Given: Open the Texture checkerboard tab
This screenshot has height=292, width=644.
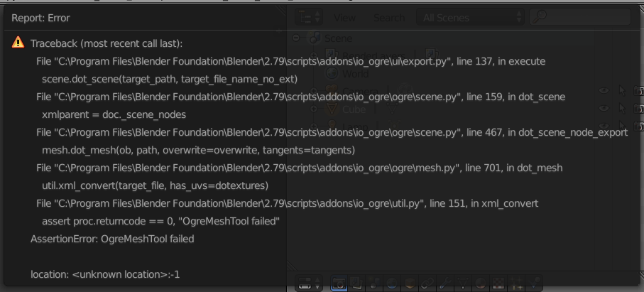Looking at the screenshot, I should coord(498,283).
